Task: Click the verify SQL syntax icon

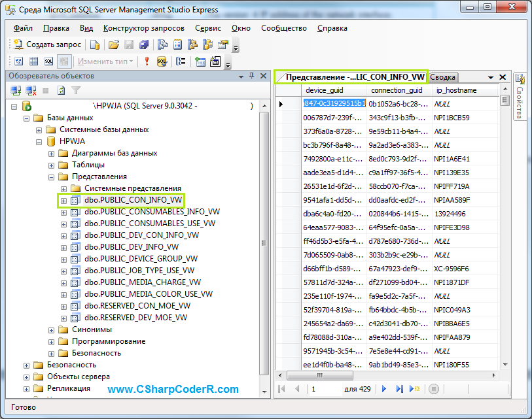Action: (x=162, y=61)
